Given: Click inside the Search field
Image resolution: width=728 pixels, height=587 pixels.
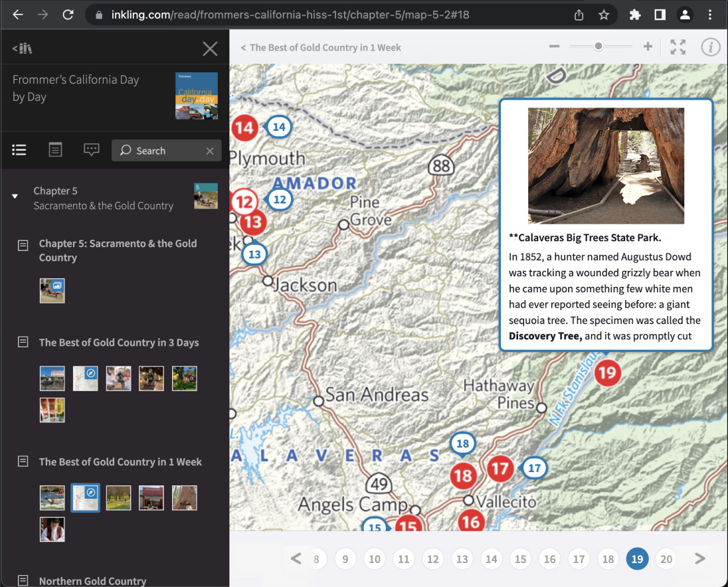Looking at the screenshot, I should [166, 151].
